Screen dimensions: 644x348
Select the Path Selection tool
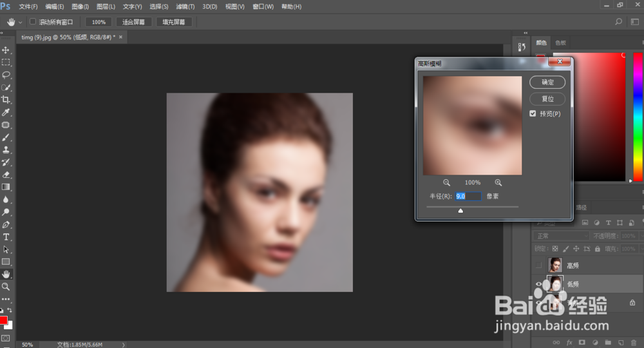point(6,249)
